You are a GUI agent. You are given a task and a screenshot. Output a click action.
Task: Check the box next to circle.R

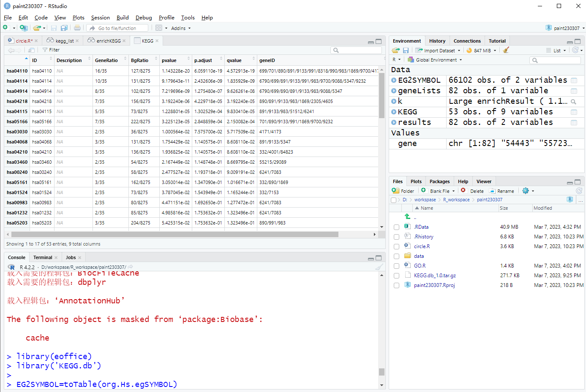pos(396,246)
